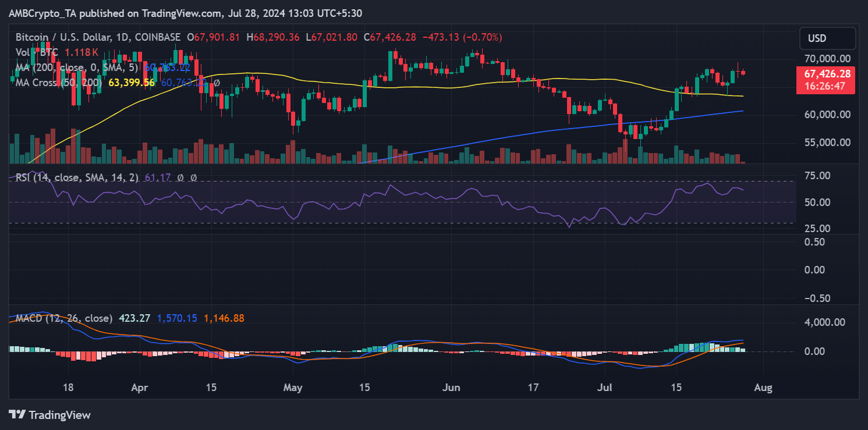
Task: Click the RSI 50.00 axis label
Action: click(816, 202)
